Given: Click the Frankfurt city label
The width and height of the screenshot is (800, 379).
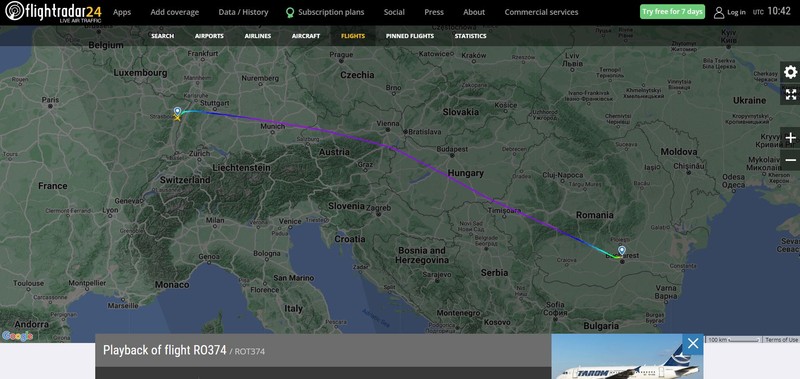Looking at the screenshot, I should (x=203, y=54).
